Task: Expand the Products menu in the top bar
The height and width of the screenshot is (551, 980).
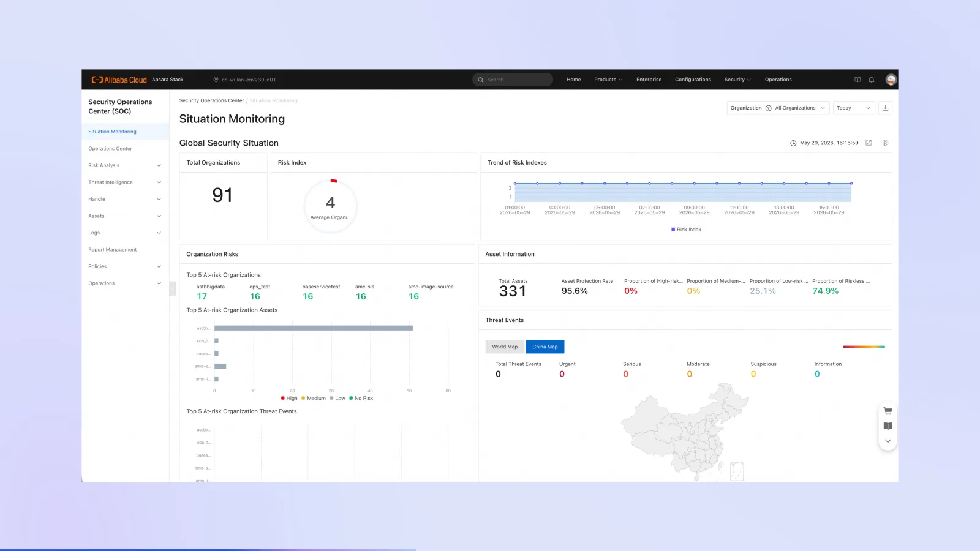Action: [x=608, y=80]
